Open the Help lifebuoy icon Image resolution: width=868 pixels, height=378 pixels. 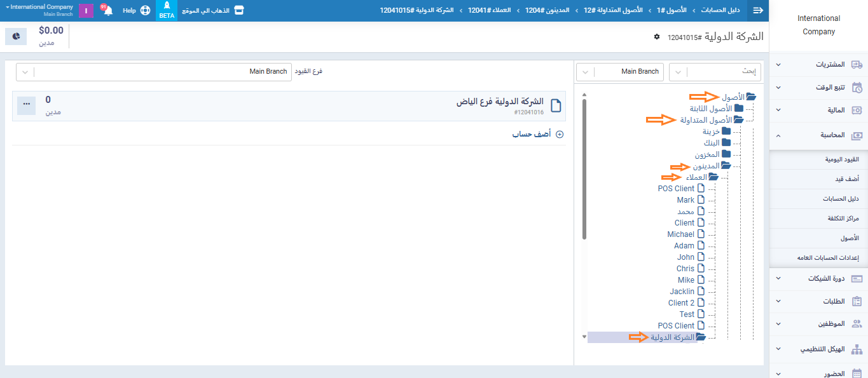pos(145,11)
